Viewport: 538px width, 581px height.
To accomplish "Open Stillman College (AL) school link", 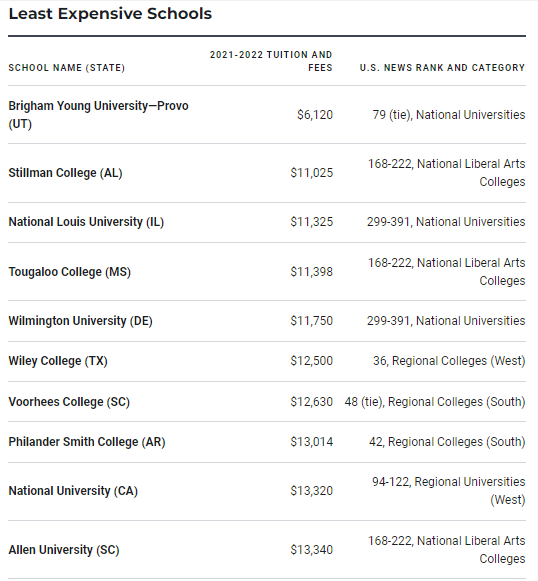I will tap(65, 173).
